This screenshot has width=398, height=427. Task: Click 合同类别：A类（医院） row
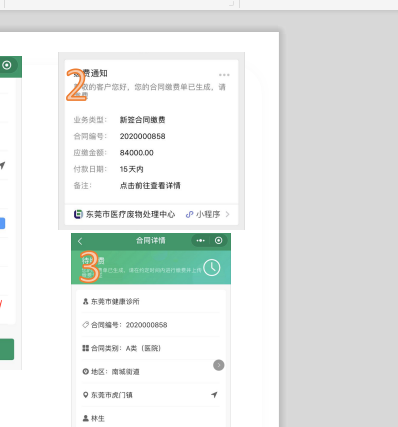(x=151, y=348)
